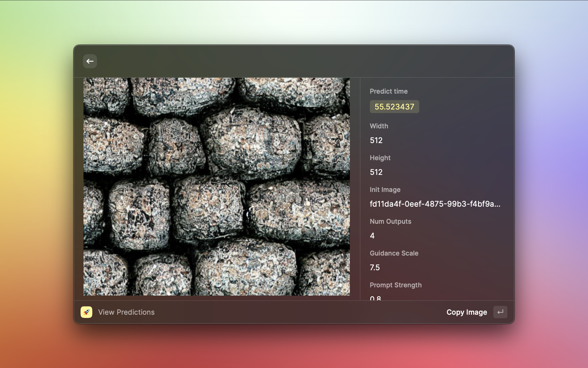Click the Num Outputs value 4
The width and height of the screenshot is (588, 368).
pos(372,236)
